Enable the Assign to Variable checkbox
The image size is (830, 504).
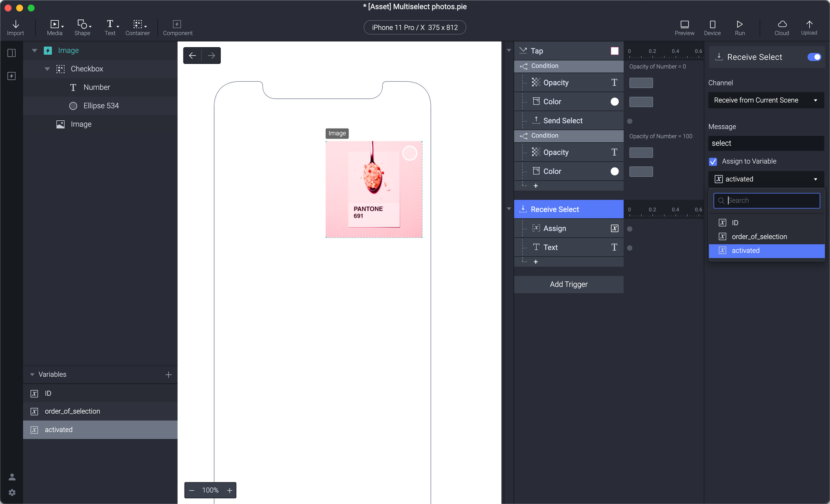[713, 161]
